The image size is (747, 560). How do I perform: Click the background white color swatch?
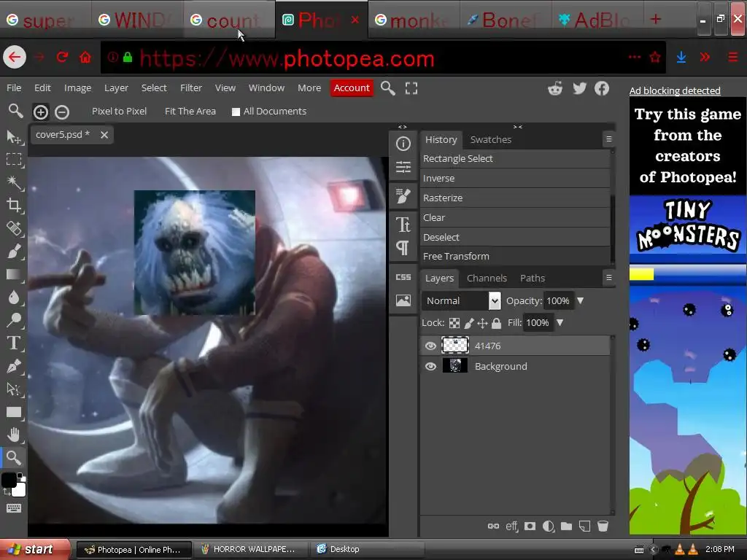coord(20,489)
